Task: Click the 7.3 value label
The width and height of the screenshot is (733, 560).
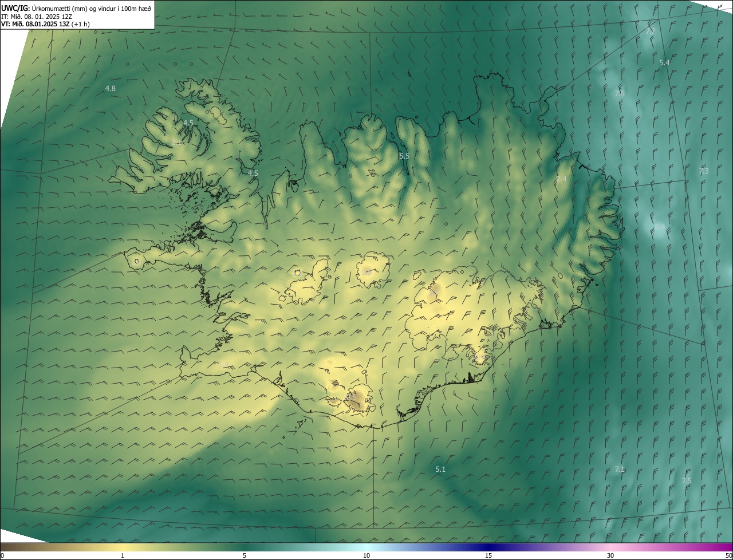Action: (704, 171)
